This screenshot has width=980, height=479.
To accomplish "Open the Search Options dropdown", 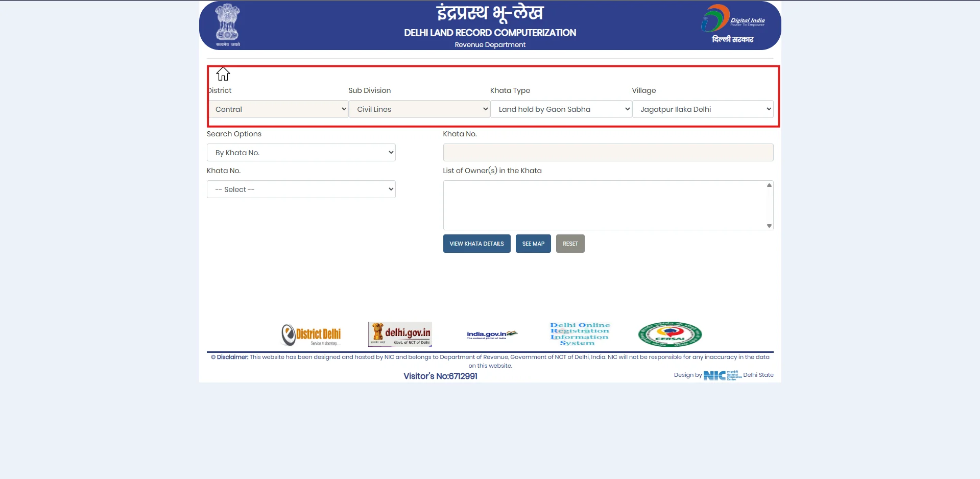I will click(x=301, y=152).
